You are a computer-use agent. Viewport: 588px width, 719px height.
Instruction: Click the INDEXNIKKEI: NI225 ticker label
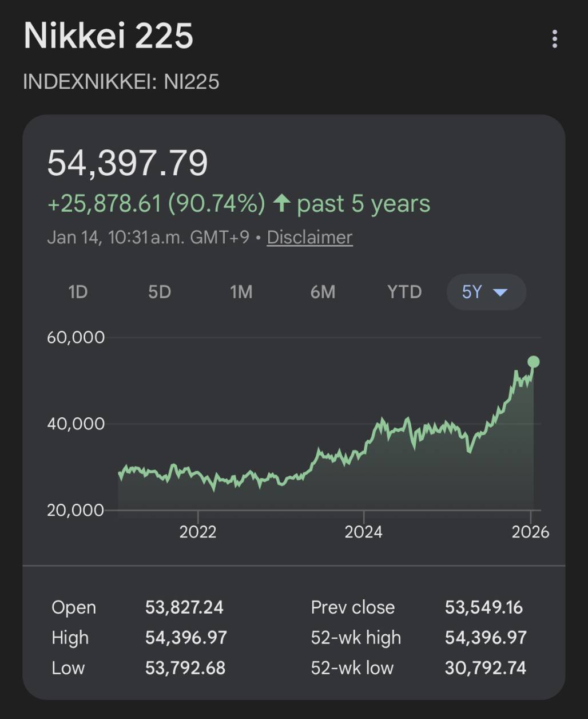click(121, 81)
